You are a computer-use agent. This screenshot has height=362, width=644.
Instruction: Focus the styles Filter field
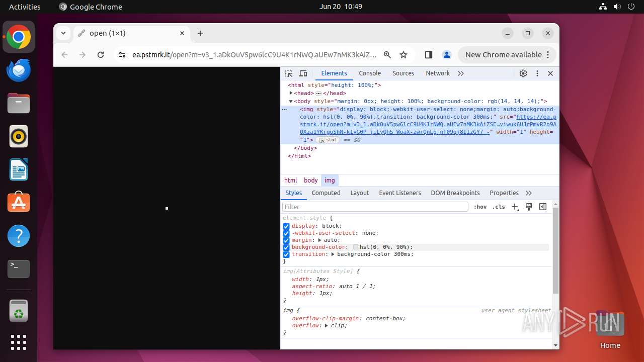[375, 207]
